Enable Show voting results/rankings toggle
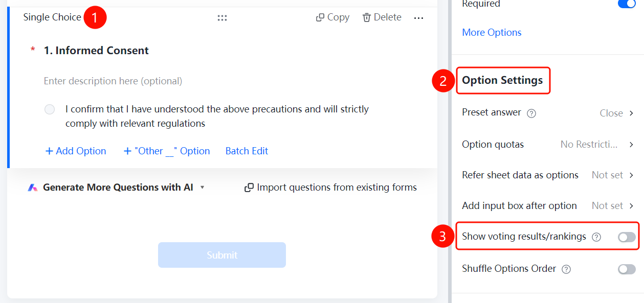The image size is (644, 303). pos(627,237)
